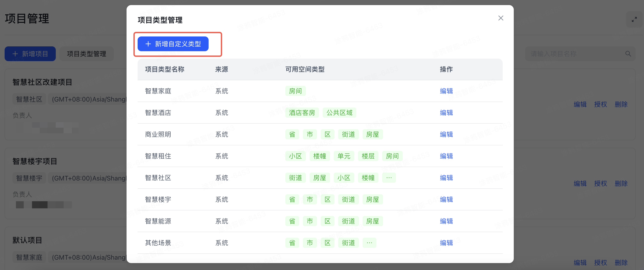Edit the 商业照明 project type
This screenshot has height=270, width=644.
pyautogui.click(x=446, y=134)
